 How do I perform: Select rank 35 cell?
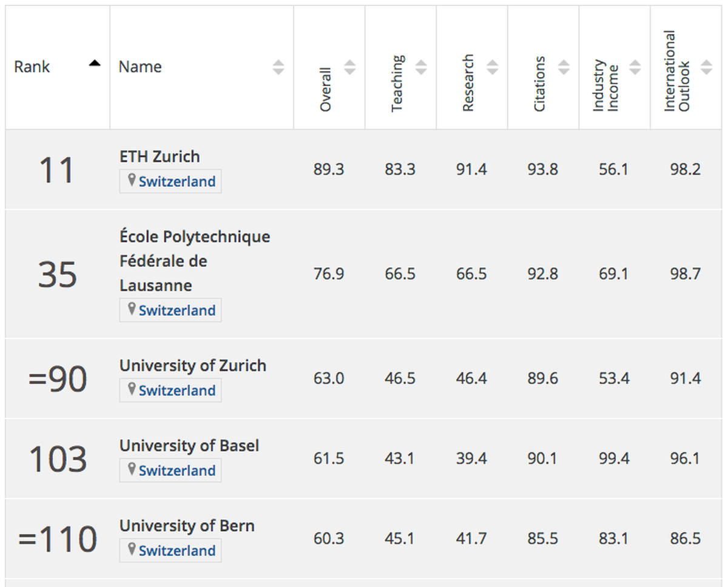tap(58, 274)
